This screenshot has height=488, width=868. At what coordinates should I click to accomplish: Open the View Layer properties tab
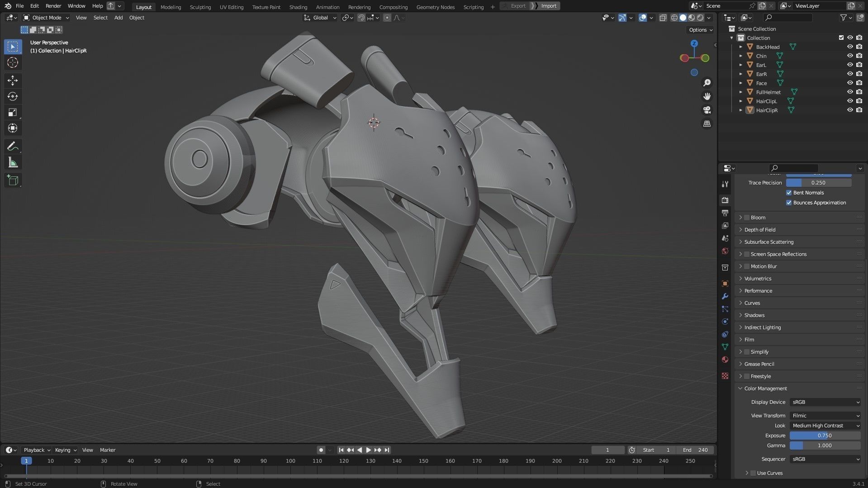725,225
